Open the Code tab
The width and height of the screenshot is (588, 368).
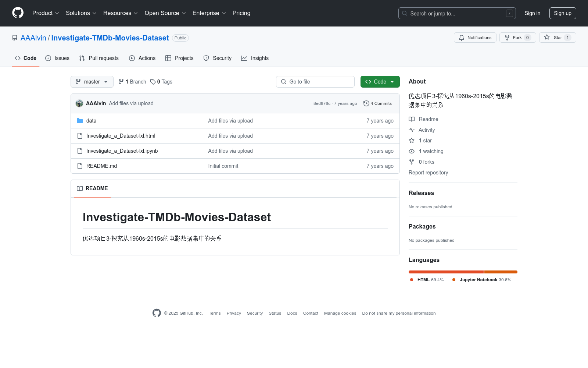coord(26,58)
